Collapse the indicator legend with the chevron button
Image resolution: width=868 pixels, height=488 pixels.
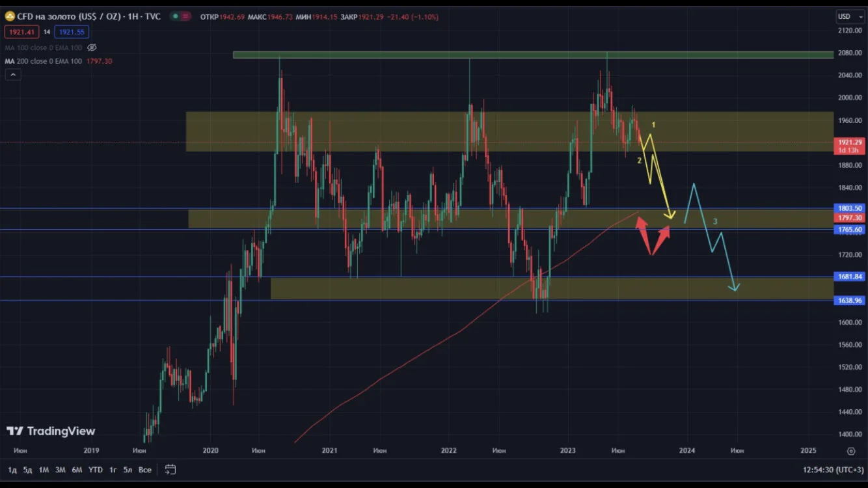[x=12, y=75]
